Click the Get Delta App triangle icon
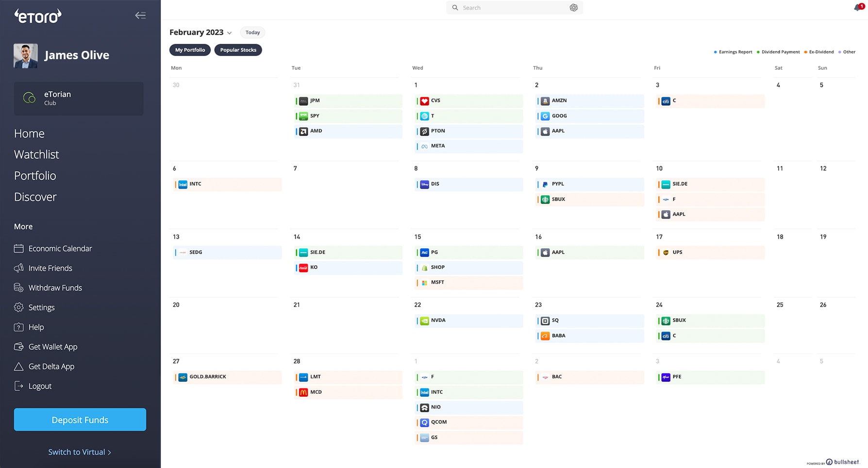868x468 pixels. 18,367
